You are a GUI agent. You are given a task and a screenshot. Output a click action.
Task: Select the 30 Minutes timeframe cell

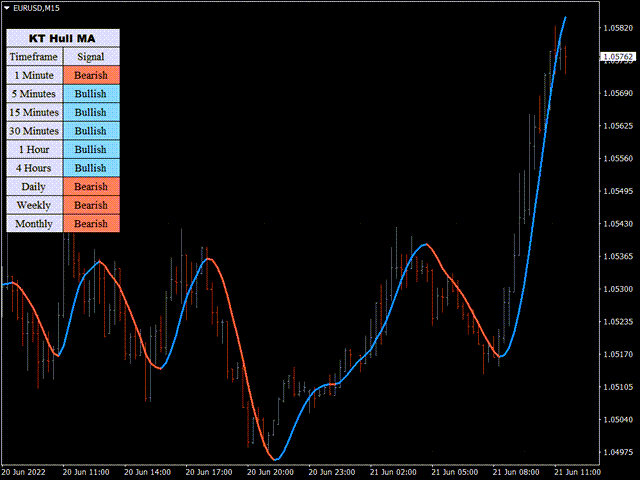coord(34,131)
